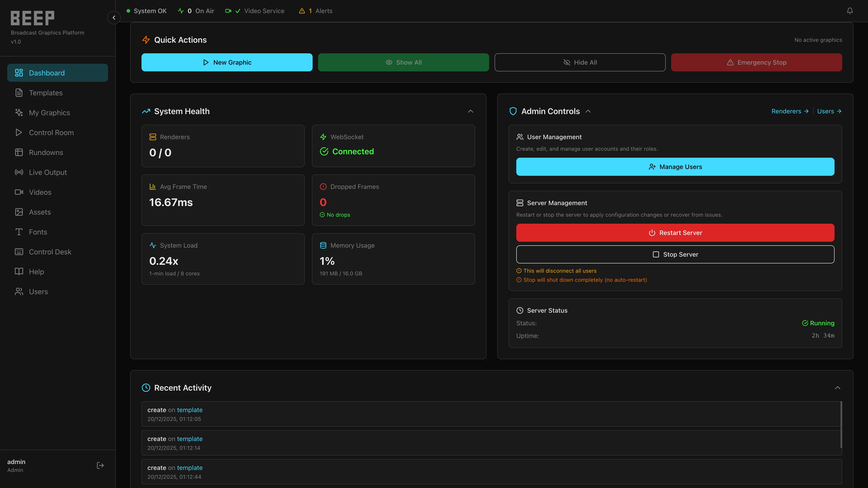Image resolution: width=868 pixels, height=488 pixels.
Task: Click the No drops checkmark icon
Action: click(323, 215)
